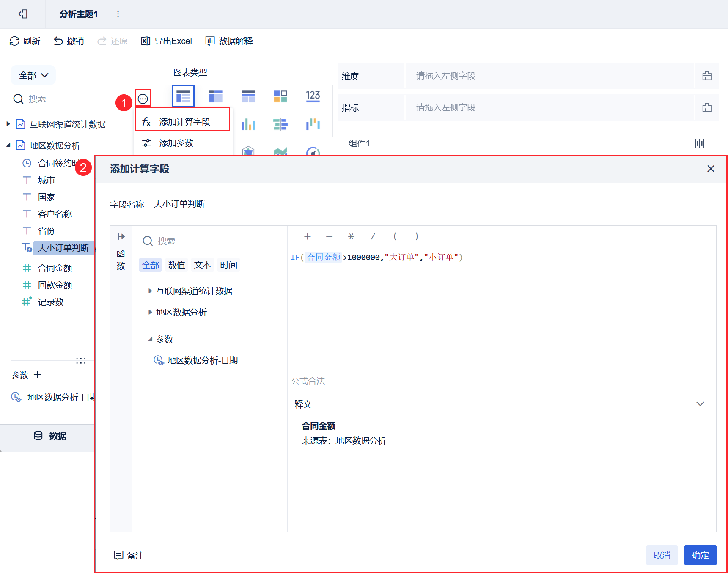Viewport: 728px width, 573px height.
Task: Switch to the 数据 tab at bottom
Action: [49, 436]
